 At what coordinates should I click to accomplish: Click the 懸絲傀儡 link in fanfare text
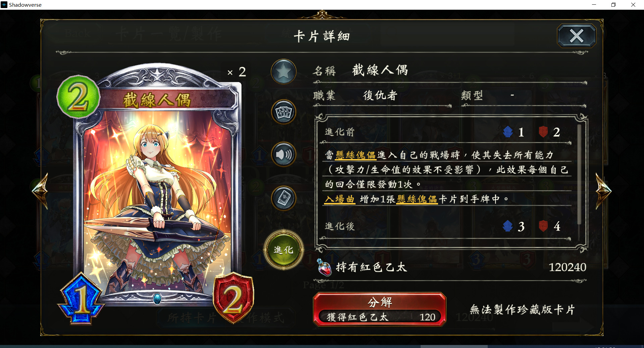417,199
